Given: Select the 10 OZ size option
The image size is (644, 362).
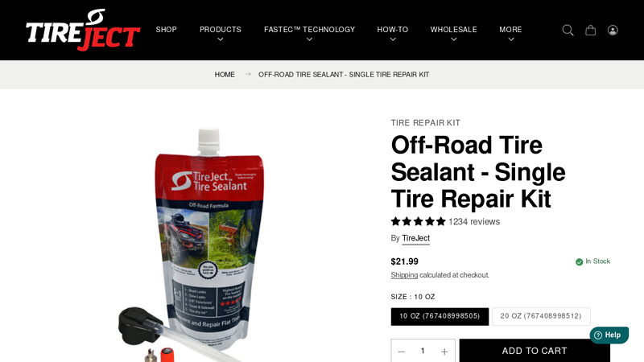Looking at the screenshot, I should pyautogui.click(x=440, y=316).
